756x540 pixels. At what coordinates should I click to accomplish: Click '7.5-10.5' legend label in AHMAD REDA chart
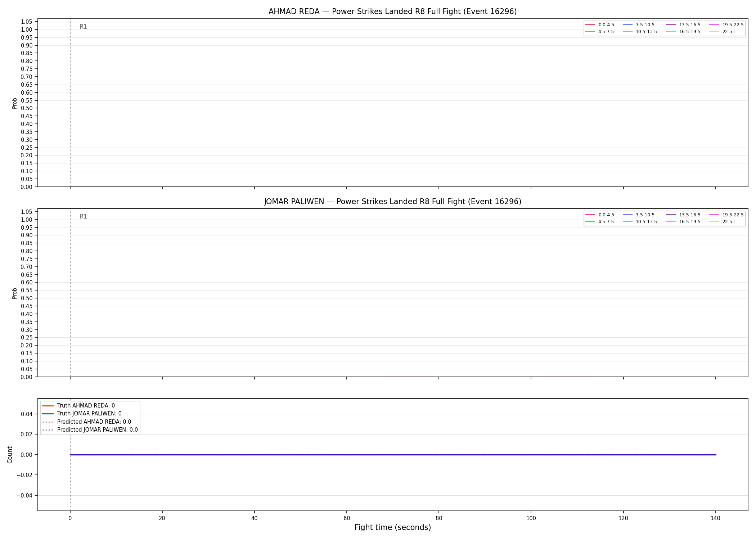coord(645,25)
